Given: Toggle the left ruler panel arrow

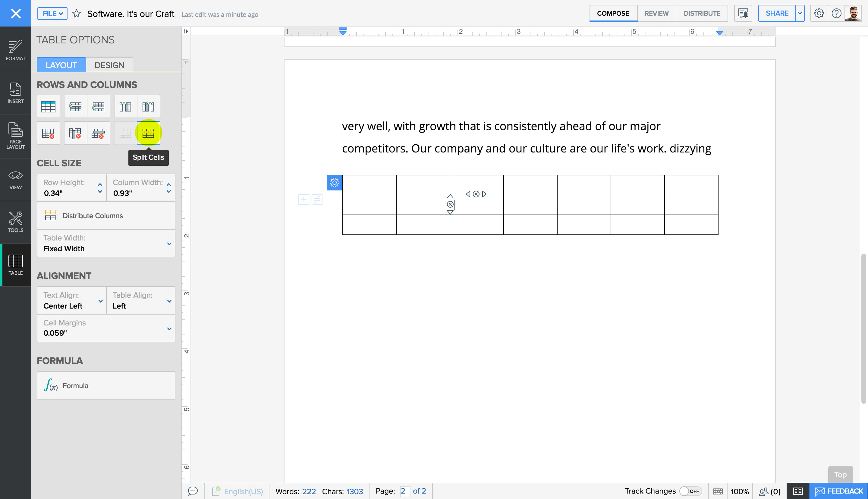Looking at the screenshot, I should pyautogui.click(x=186, y=31).
